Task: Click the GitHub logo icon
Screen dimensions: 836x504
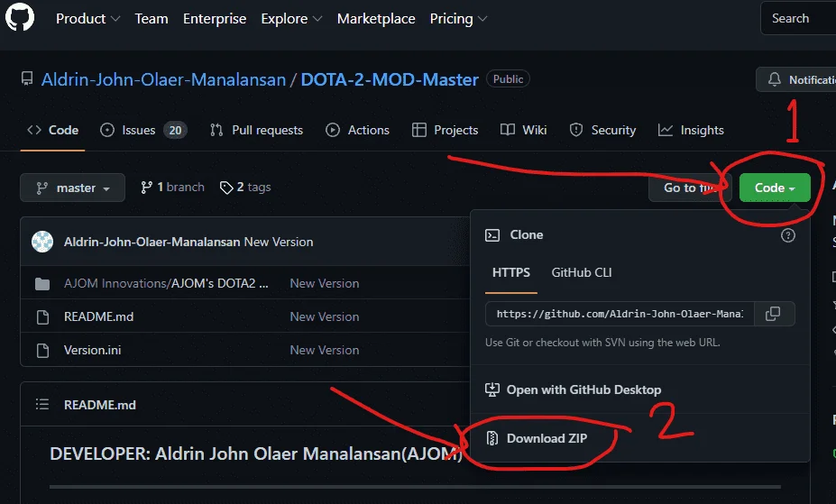Action: tap(20, 16)
